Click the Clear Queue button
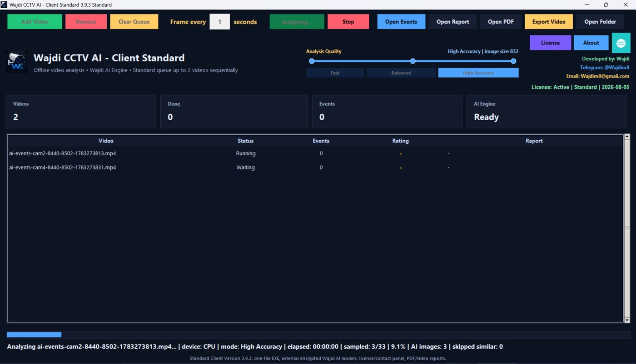Screen dimensions: 636x364 (134, 22)
